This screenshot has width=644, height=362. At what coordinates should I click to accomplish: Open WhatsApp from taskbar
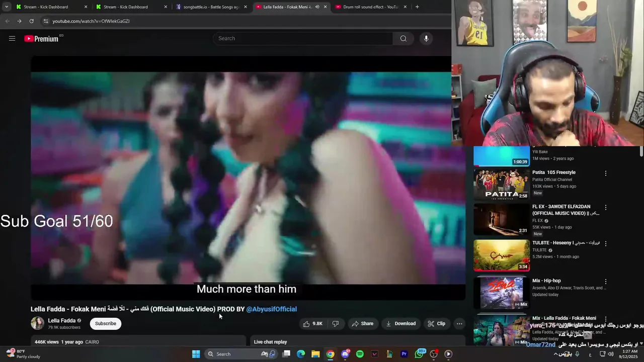419,354
